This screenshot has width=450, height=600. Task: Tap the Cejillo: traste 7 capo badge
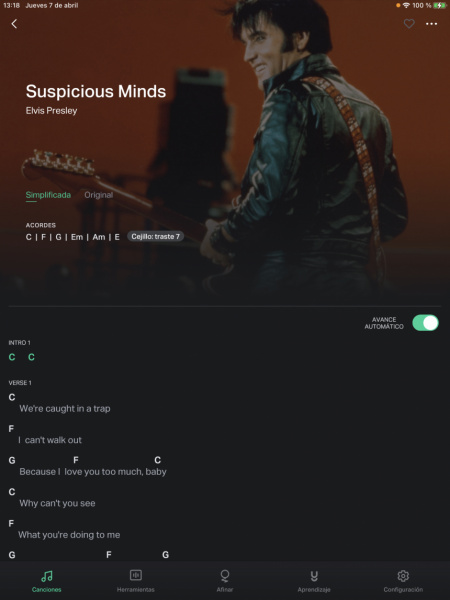[155, 236]
